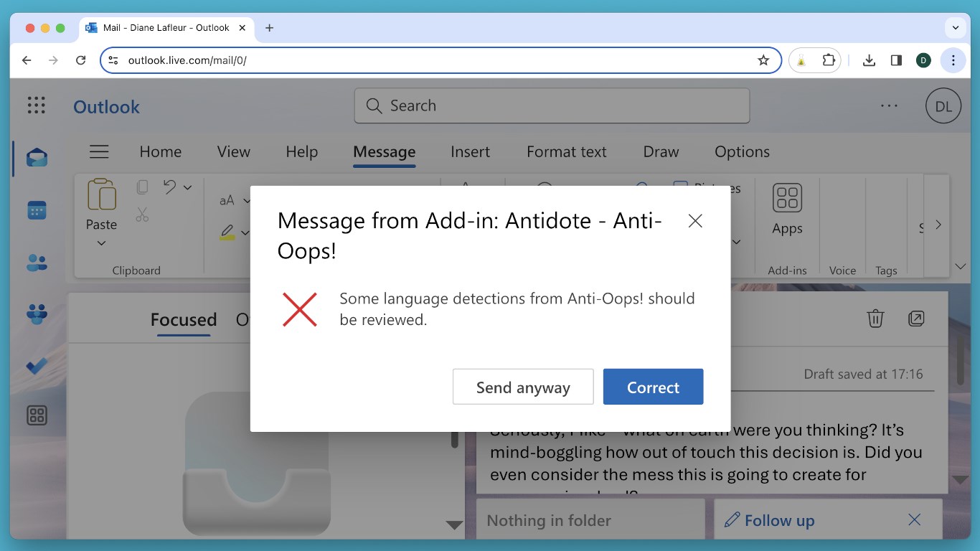Expand the ribbon display options chevron

tap(961, 267)
